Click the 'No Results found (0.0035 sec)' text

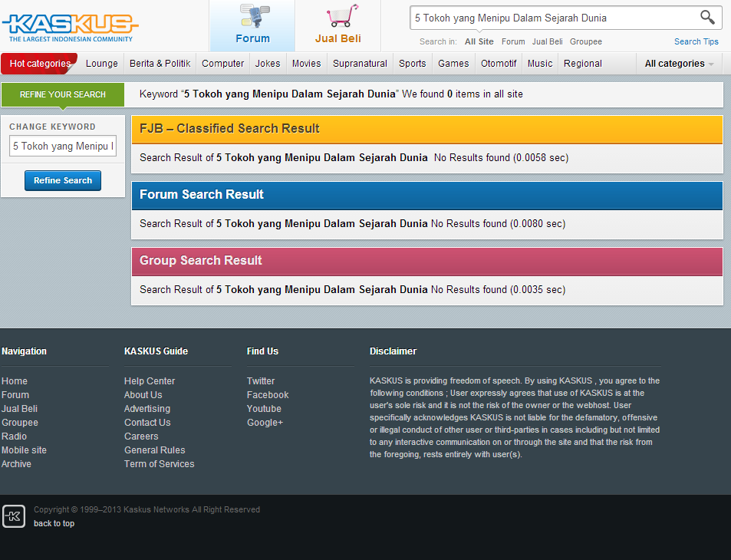point(499,289)
